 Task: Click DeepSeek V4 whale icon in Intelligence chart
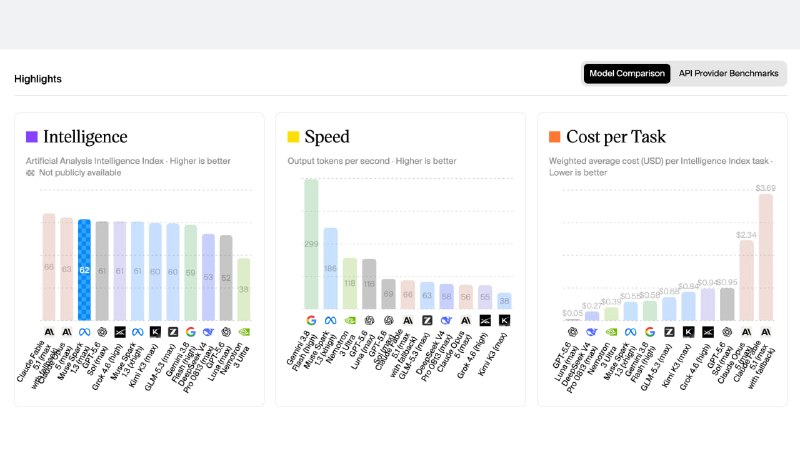(208, 332)
